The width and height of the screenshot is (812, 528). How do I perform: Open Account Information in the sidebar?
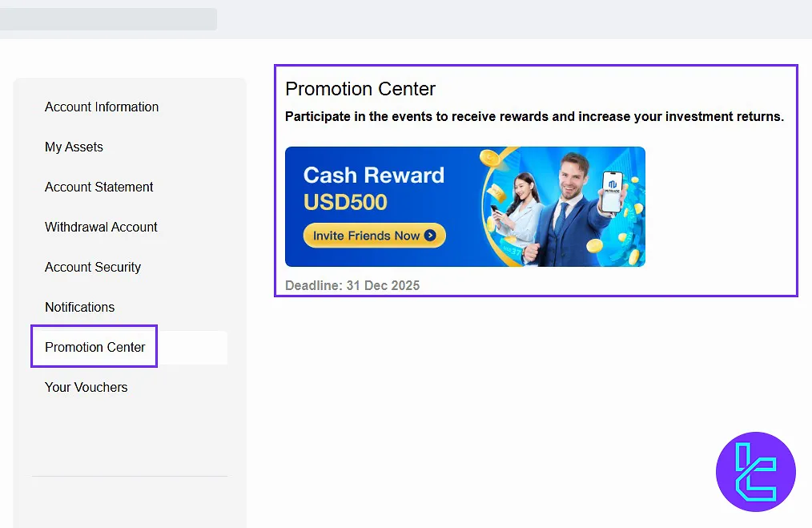(x=102, y=107)
